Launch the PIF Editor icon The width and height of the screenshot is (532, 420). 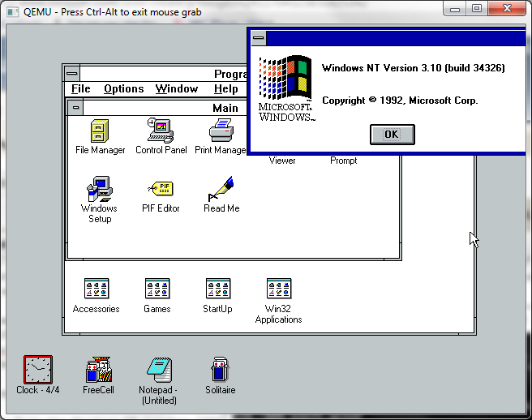[161, 189]
